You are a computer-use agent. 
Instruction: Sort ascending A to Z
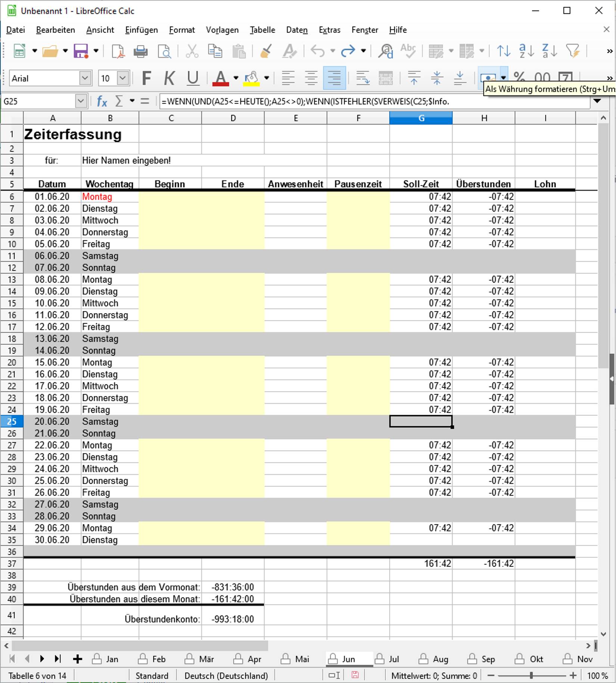coord(526,51)
